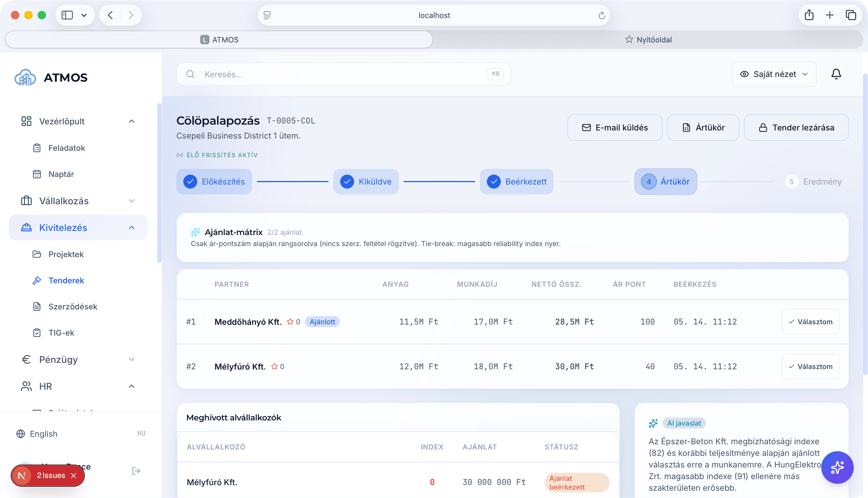Image resolution: width=868 pixels, height=498 pixels.
Task: Select the Beérkezett step
Action: coord(517,182)
